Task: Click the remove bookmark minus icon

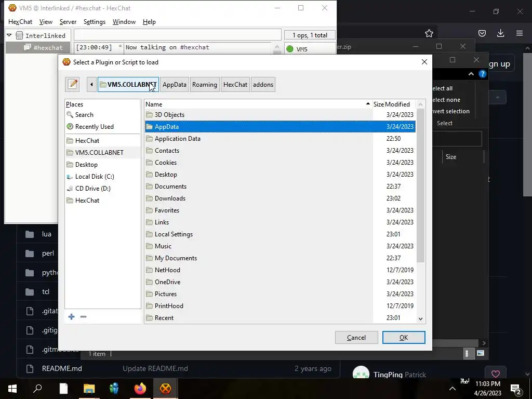Action: (84, 316)
